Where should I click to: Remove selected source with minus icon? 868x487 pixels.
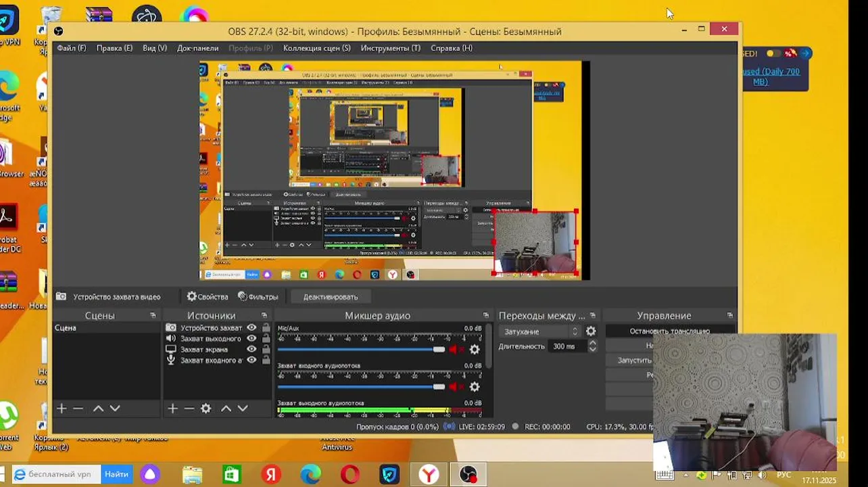189,409
